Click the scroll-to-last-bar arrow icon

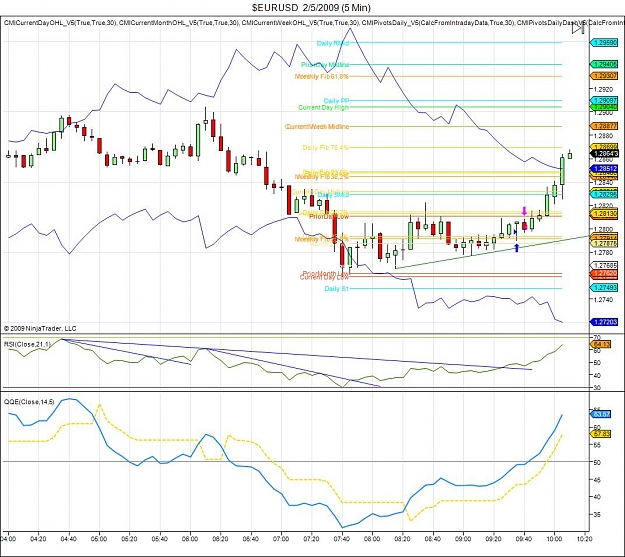(578, 29)
